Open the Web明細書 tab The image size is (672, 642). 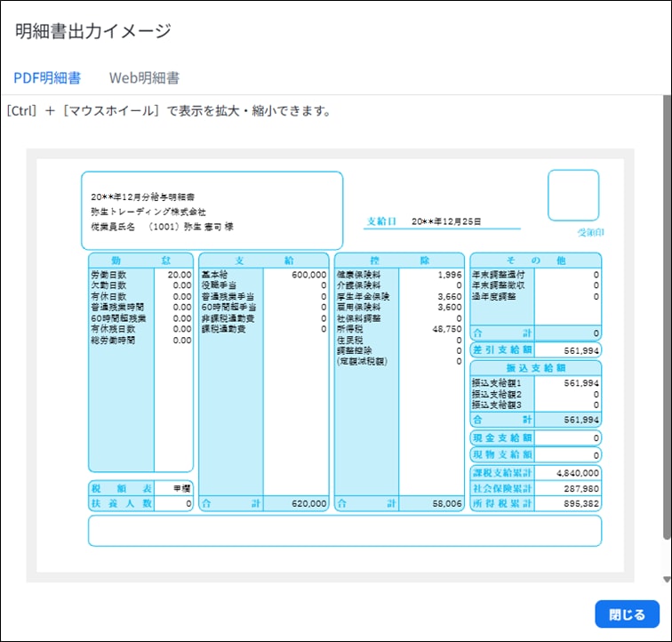tap(144, 78)
